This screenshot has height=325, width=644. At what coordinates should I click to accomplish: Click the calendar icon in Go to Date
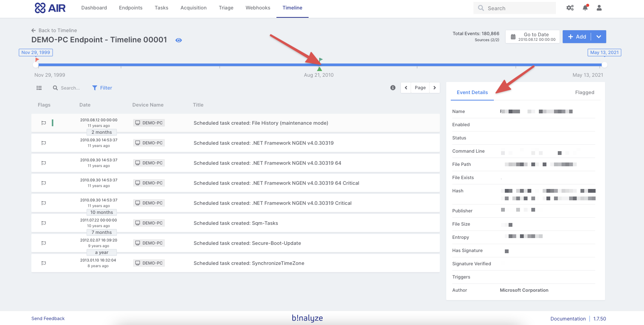[x=513, y=37]
